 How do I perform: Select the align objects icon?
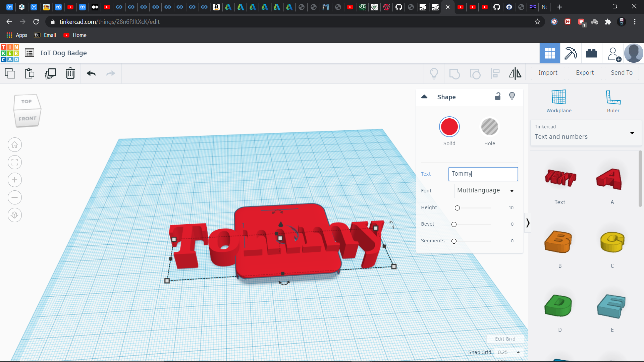coord(495,73)
